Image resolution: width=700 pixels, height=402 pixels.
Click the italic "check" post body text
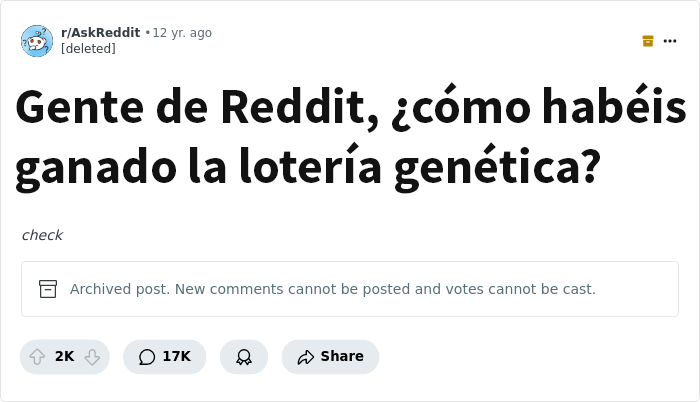click(42, 235)
